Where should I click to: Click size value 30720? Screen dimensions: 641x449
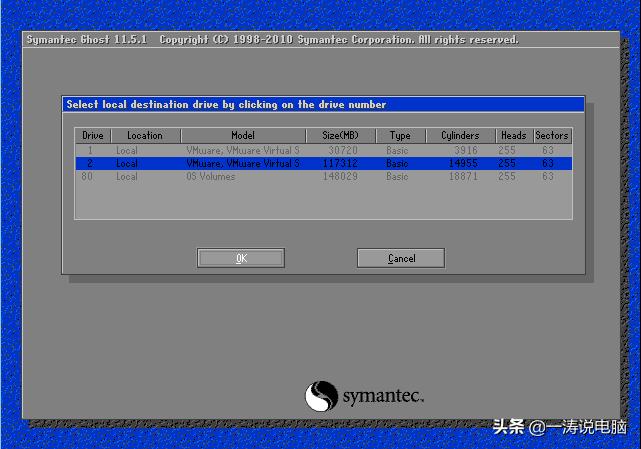[x=343, y=150]
